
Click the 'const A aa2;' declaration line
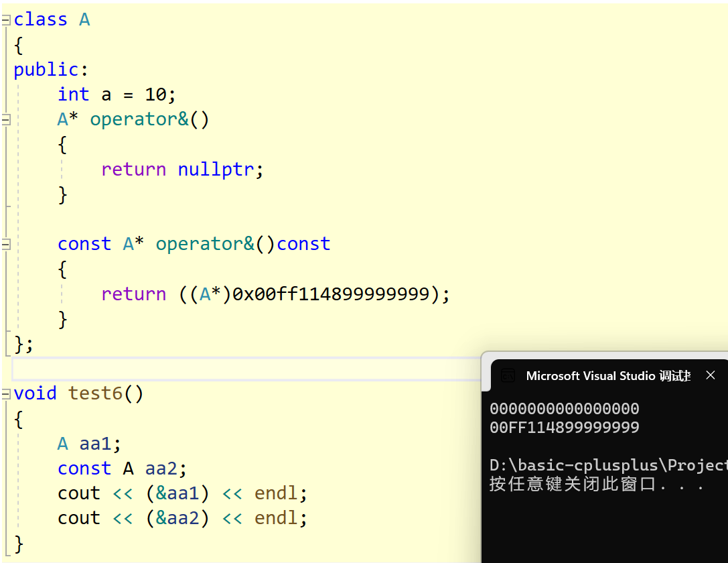click(122, 468)
